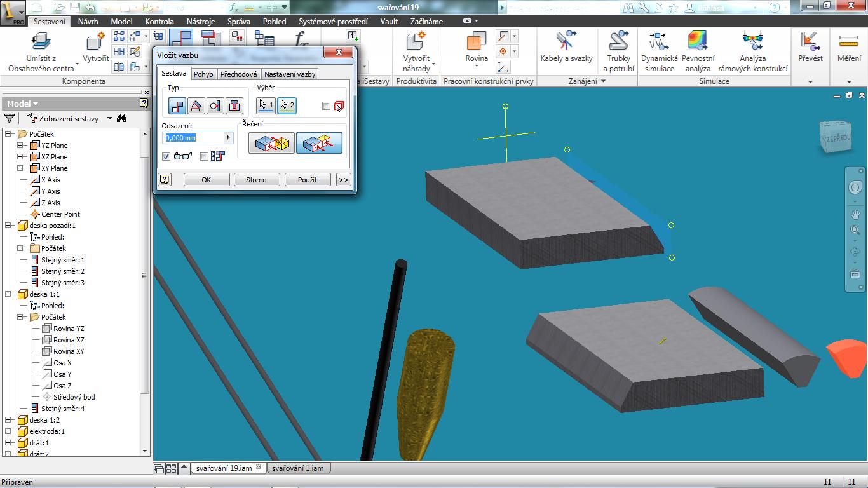Start Pevnostní analýza
868x488 pixels.
pyautogui.click(x=698, y=51)
